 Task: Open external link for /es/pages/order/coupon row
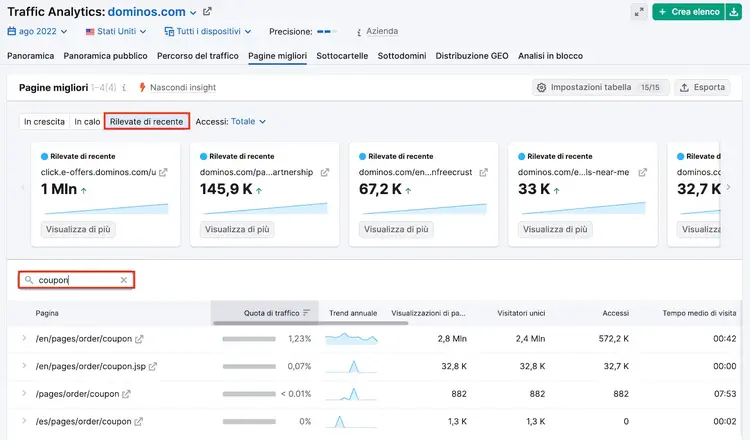[x=138, y=422]
